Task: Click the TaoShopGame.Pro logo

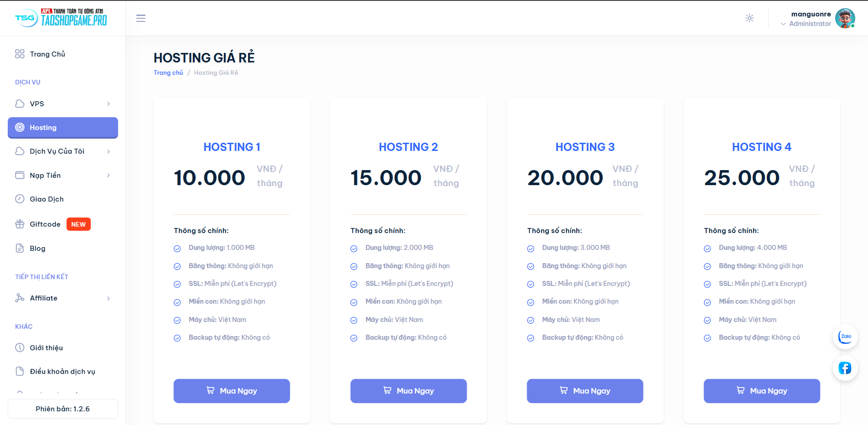Action: pyautogui.click(x=61, y=18)
